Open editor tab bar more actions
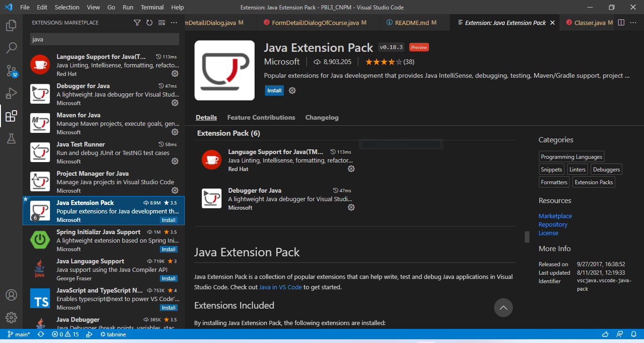 (x=633, y=22)
